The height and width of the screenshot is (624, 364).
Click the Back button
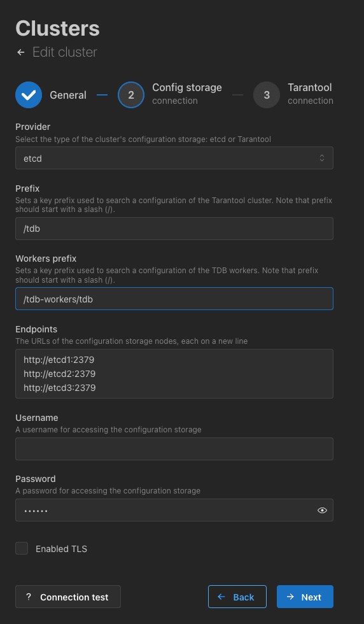pyautogui.click(x=237, y=597)
